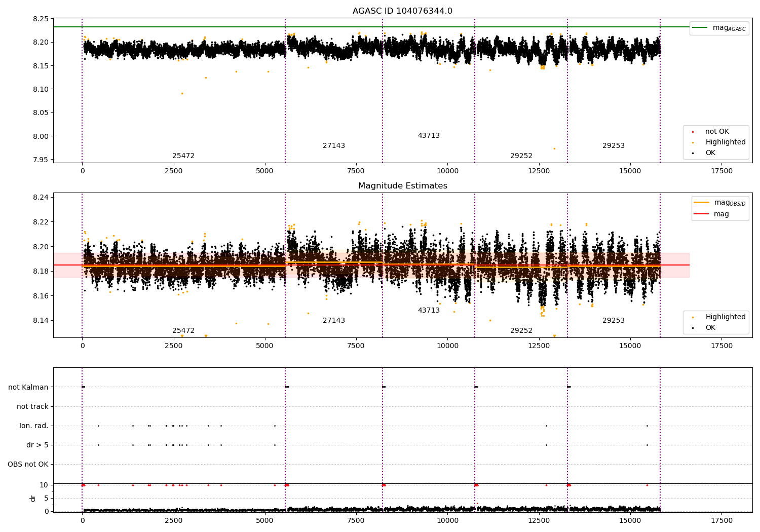Click the 8.10 y-axis tick in top plot
The width and height of the screenshot is (760, 532).
41,90
